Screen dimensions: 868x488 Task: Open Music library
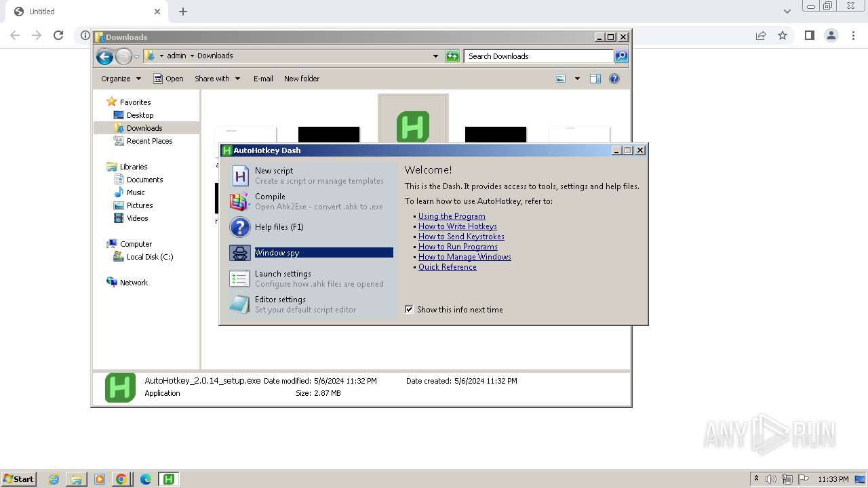pos(136,192)
